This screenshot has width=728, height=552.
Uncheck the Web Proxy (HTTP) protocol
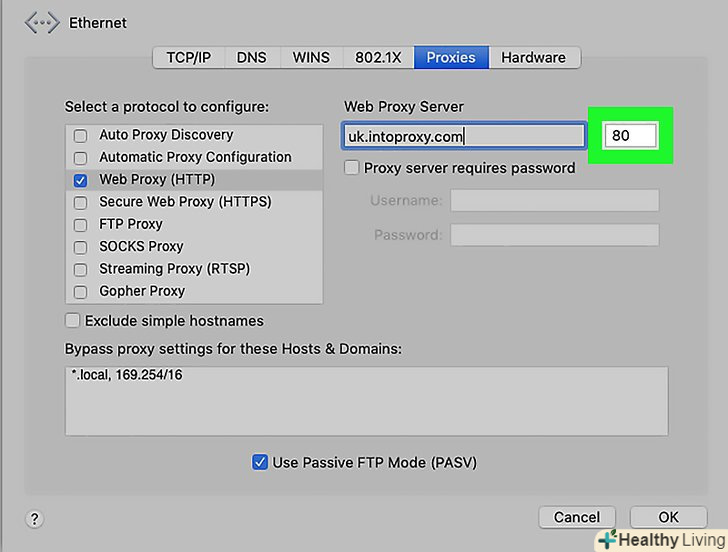(x=80, y=181)
